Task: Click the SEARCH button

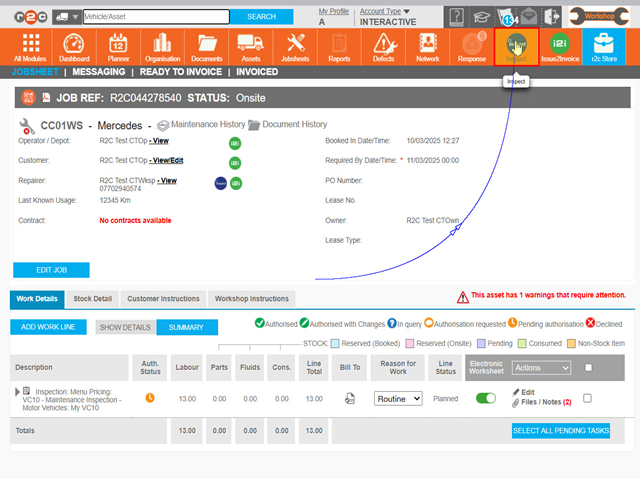Action: (262, 17)
